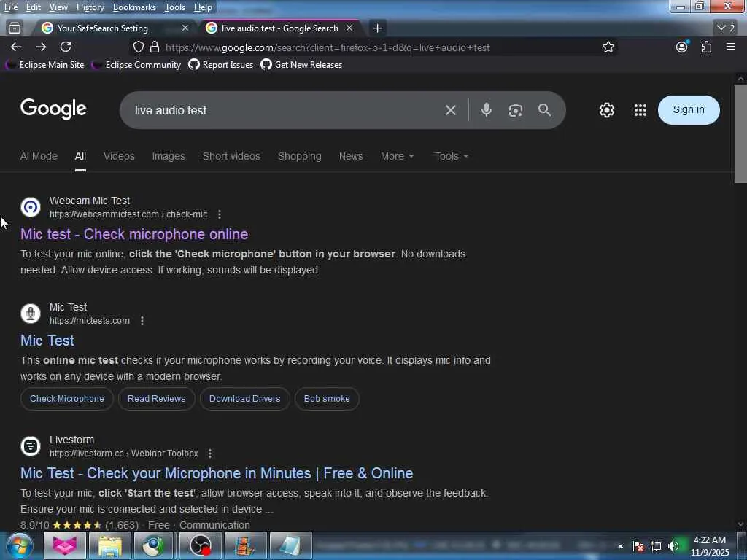The width and height of the screenshot is (747, 560).
Task: Open the Firefox View icon left of tabs
Action: pyautogui.click(x=15, y=28)
